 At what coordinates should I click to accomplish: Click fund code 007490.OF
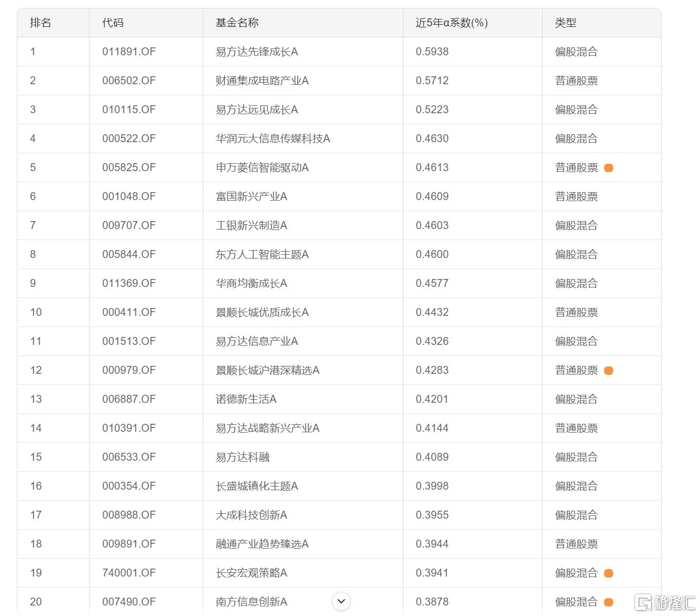(x=129, y=602)
